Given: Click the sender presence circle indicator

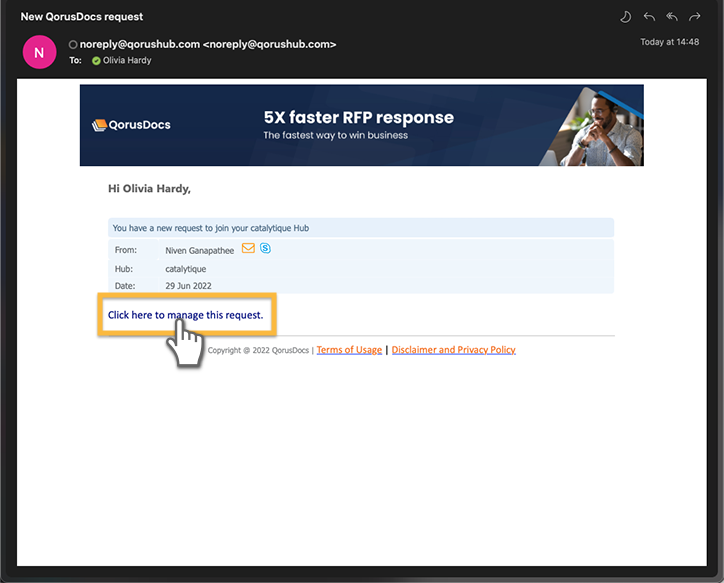Looking at the screenshot, I should click(73, 45).
